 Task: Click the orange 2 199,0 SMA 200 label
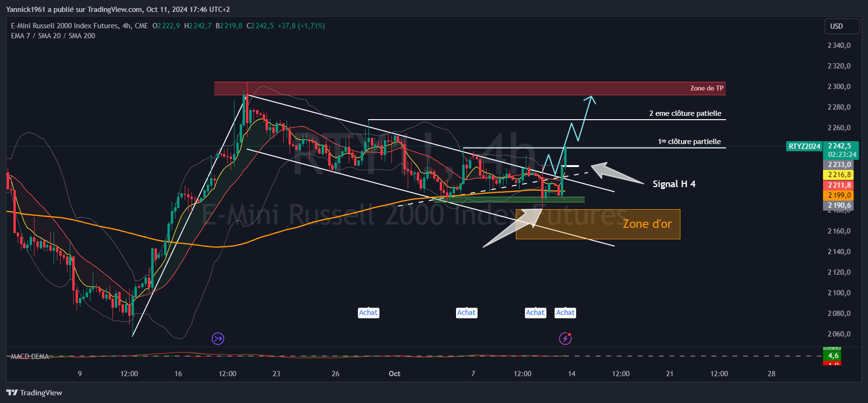839,195
